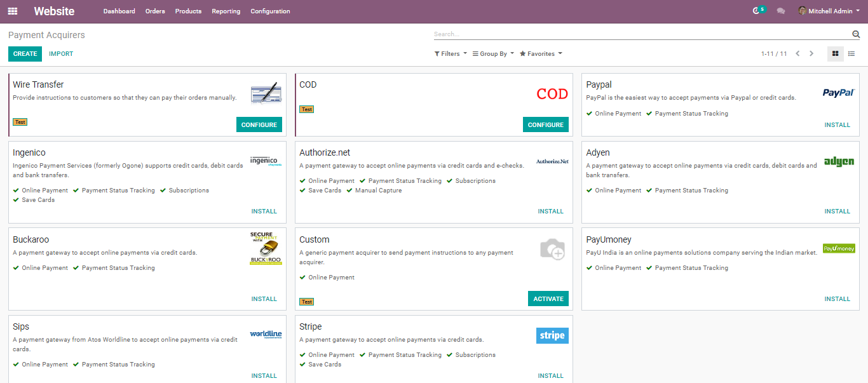868x383 pixels.
Task: Click into the Search field
Action: tap(642, 34)
